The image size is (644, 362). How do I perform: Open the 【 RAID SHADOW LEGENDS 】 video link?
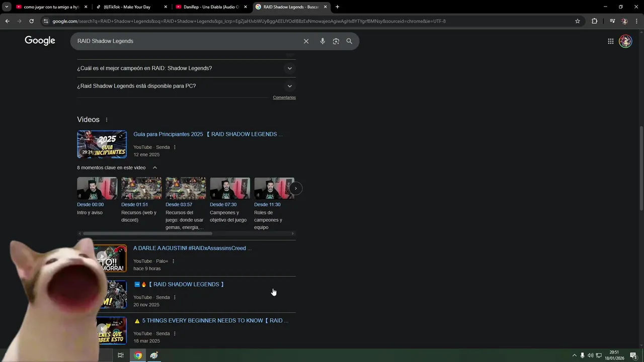click(179, 285)
